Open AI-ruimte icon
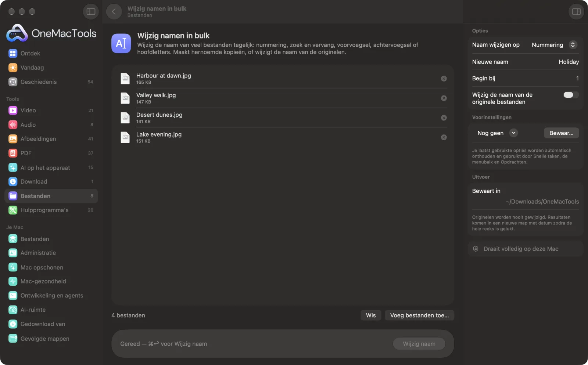 pyautogui.click(x=13, y=310)
